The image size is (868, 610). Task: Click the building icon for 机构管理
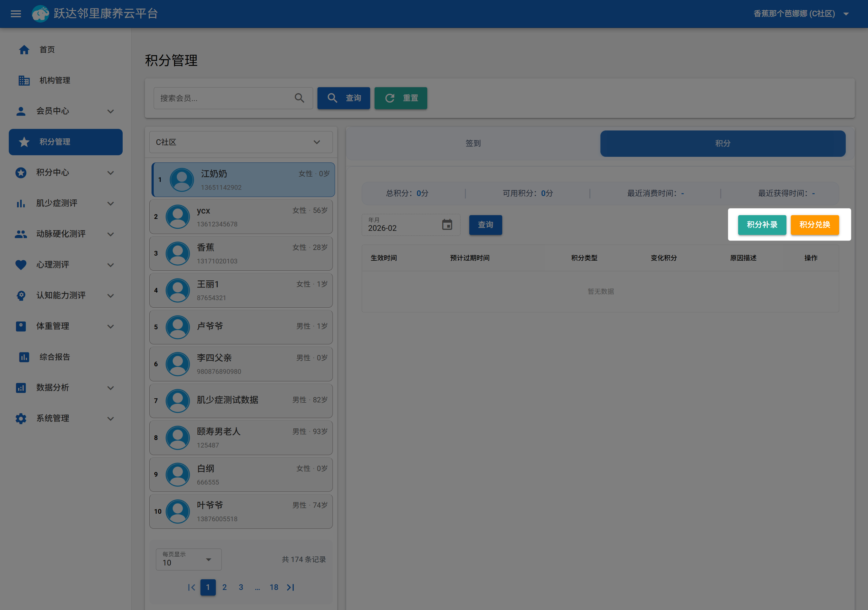(24, 81)
